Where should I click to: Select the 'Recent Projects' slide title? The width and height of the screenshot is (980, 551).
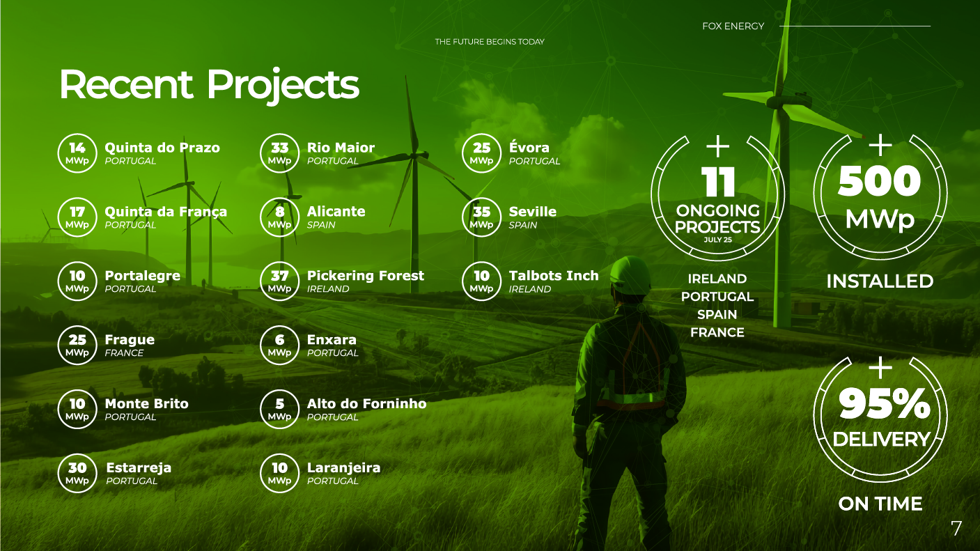coord(209,85)
